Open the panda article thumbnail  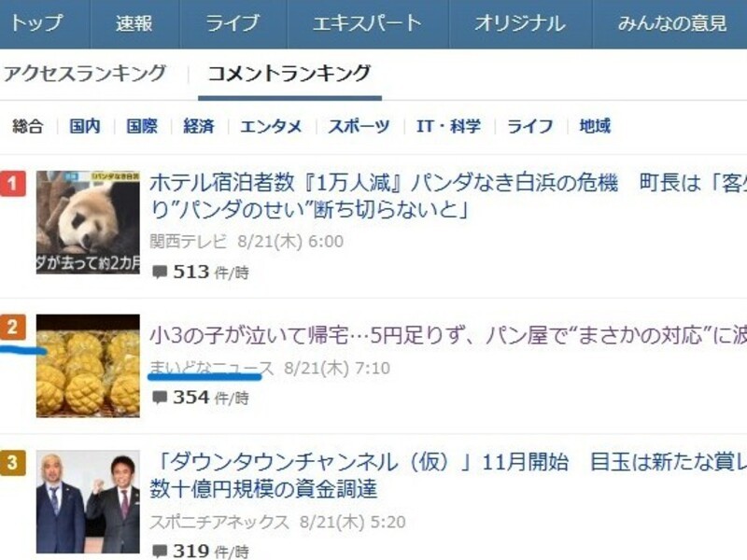[88, 222]
